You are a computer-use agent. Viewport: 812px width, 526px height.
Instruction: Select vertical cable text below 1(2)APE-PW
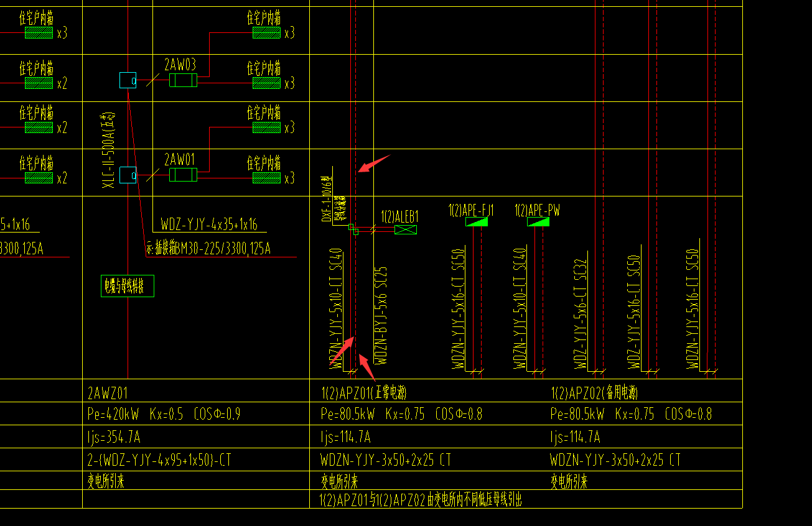click(x=520, y=309)
